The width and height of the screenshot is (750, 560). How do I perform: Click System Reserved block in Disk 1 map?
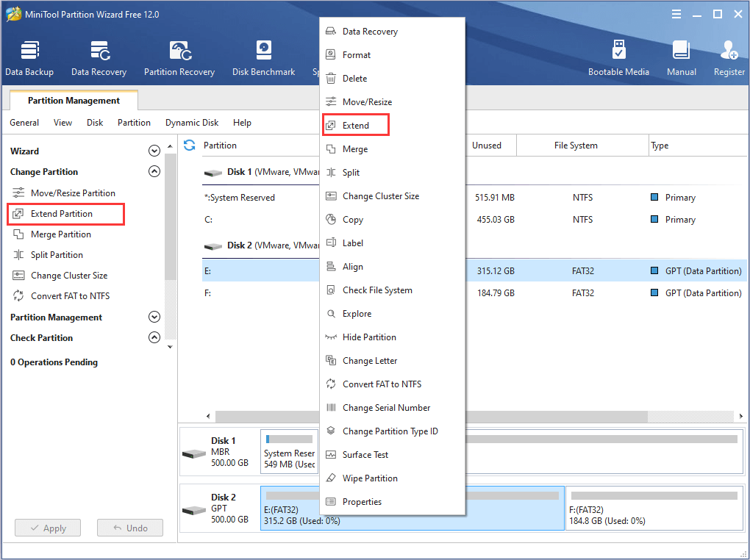click(290, 451)
